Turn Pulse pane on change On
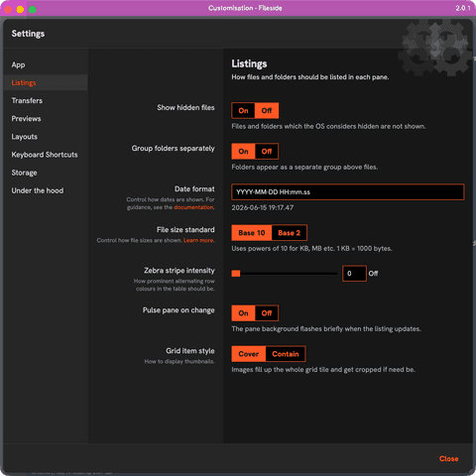Screen dimensions: 476x476 (x=243, y=313)
